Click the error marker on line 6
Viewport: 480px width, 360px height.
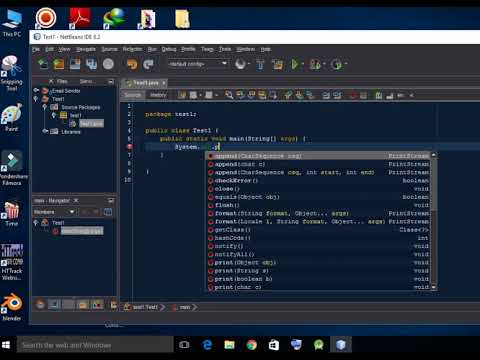129,147
